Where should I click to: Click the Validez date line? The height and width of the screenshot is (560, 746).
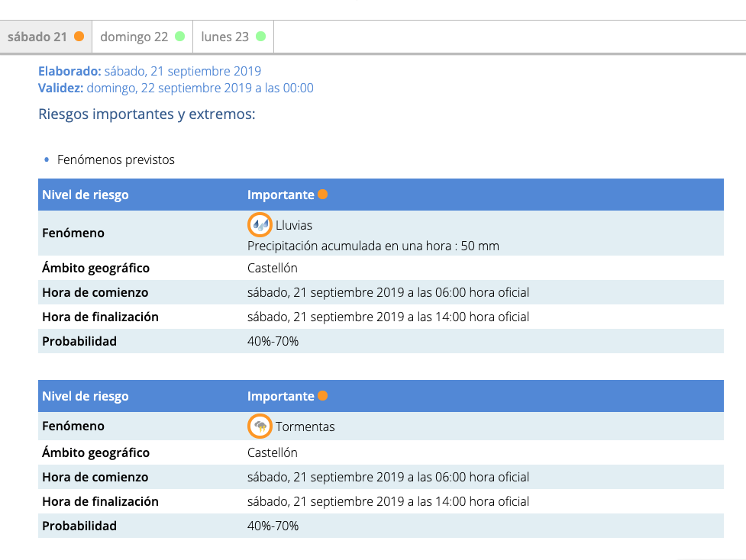(176, 88)
